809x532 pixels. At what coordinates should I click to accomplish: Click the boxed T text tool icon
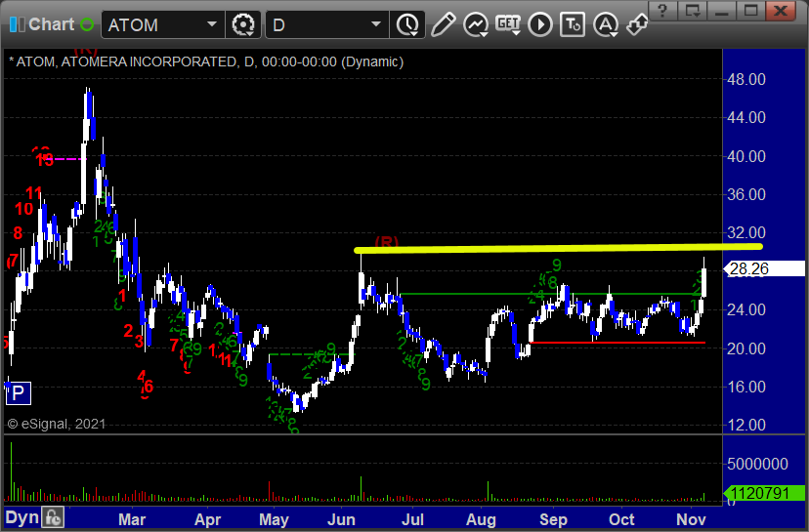(x=573, y=24)
